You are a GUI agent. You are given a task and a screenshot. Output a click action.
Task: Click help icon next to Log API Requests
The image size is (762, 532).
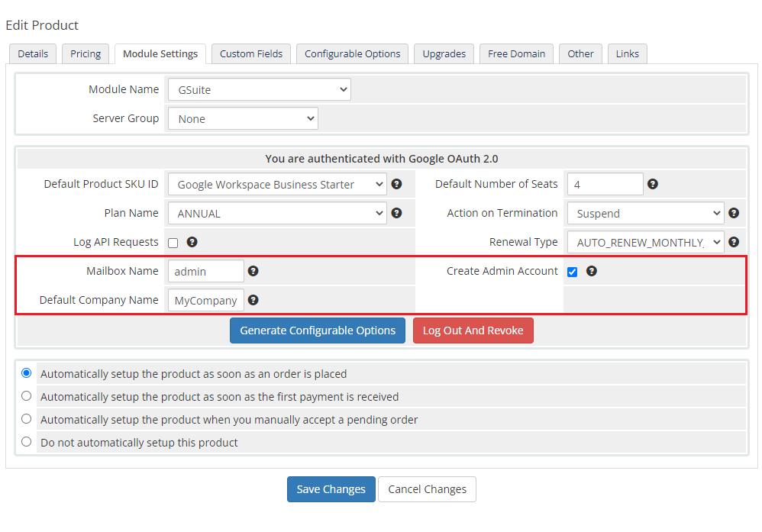[192, 242]
